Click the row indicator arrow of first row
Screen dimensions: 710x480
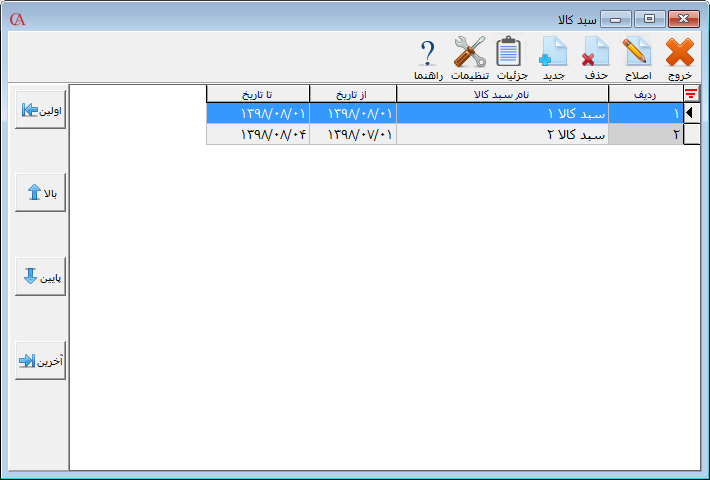[x=691, y=114]
